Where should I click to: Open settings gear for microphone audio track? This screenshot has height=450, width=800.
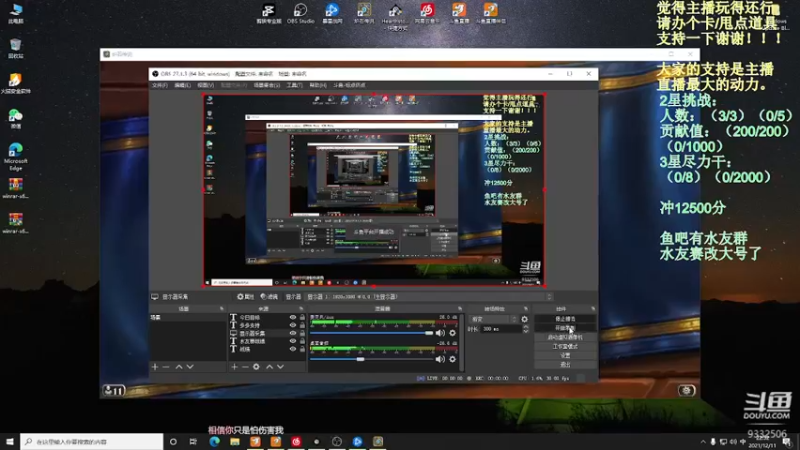click(453, 333)
